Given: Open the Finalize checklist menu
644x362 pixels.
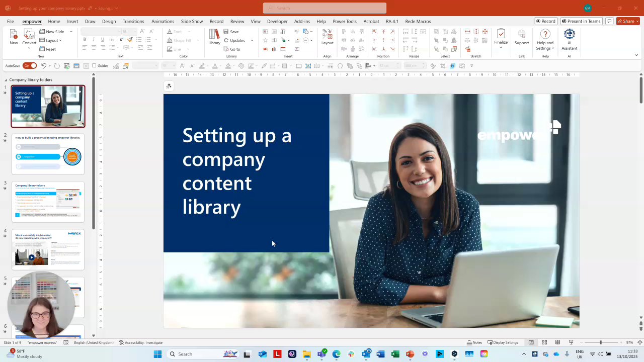Looking at the screenshot, I should [x=501, y=38].
